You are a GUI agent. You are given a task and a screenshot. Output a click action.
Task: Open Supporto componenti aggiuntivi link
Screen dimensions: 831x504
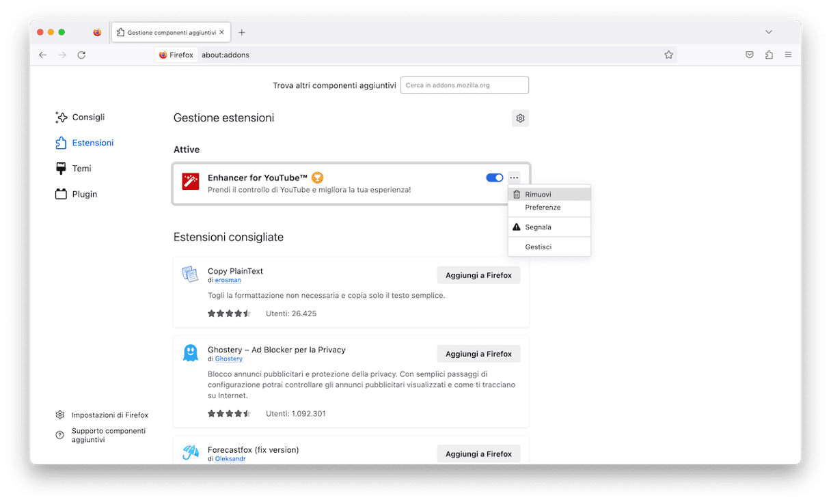[x=102, y=435]
